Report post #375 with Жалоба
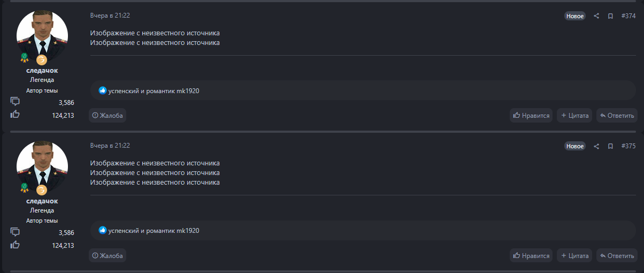Screen dimensions: 644x273 (x=108, y=255)
